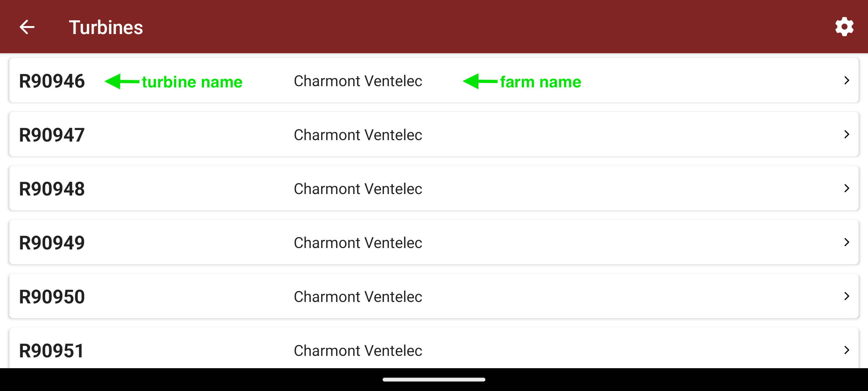Click the R90949 row chevron arrow
The width and height of the screenshot is (868, 391).
(x=846, y=242)
